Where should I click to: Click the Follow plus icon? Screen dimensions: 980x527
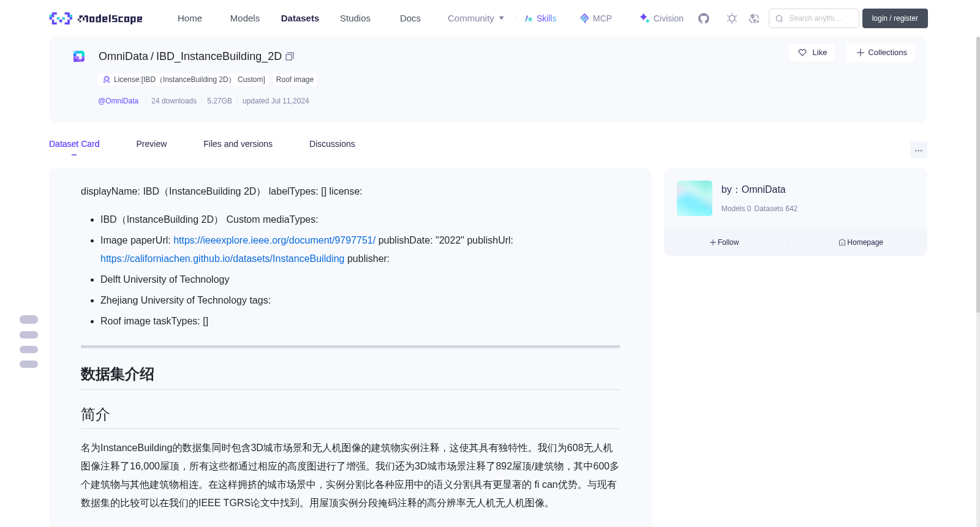(713, 242)
